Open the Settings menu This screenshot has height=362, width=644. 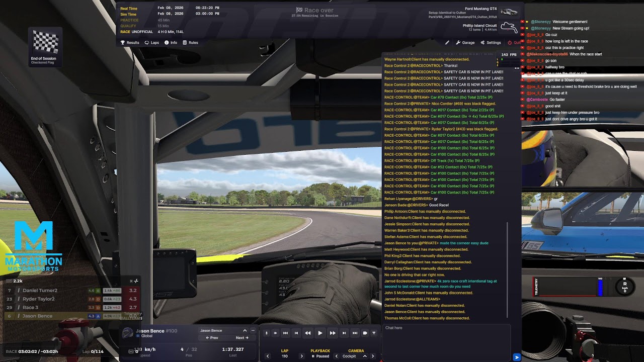[x=491, y=43]
